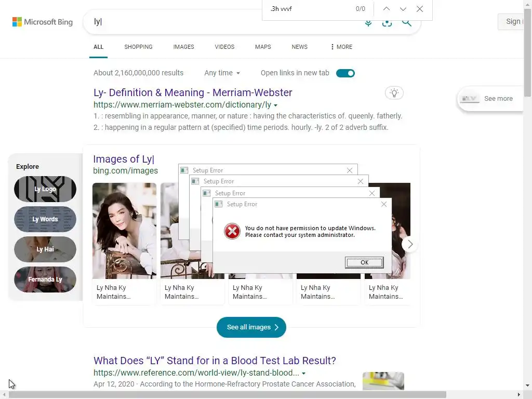
Task: Open the bing.com/images link
Action: click(126, 170)
